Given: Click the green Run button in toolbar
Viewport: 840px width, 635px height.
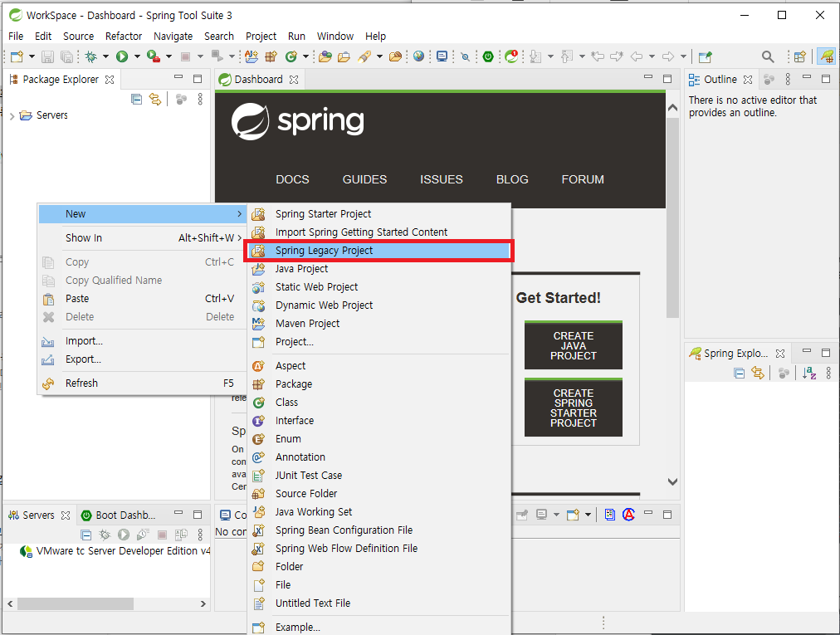Looking at the screenshot, I should click(x=122, y=56).
